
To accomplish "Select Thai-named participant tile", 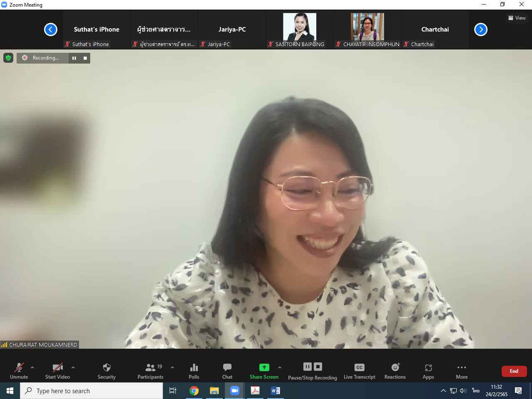I will [164, 30].
